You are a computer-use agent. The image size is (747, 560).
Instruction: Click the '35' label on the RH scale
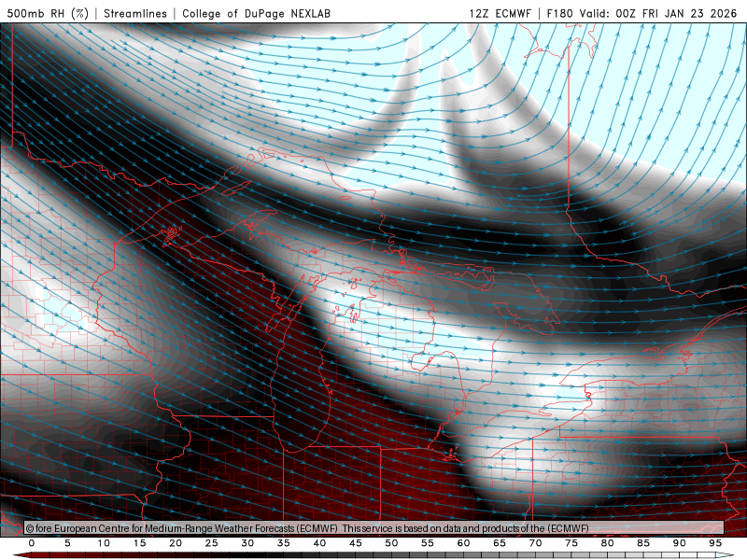284,543
